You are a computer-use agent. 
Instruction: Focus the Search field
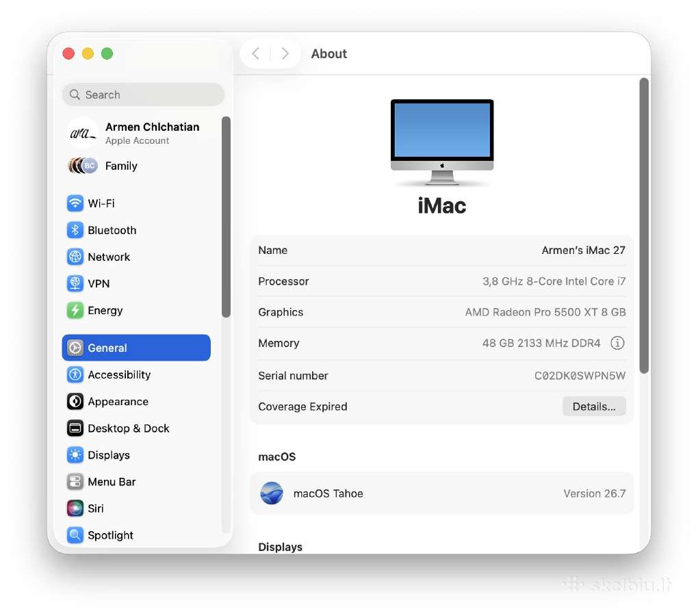click(x=143, y=94)
